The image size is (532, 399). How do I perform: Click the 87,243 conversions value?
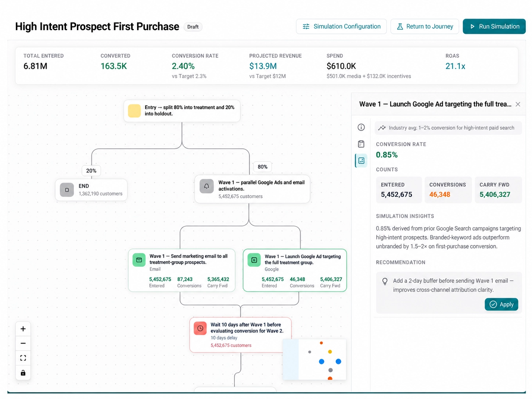coord(185,279)
